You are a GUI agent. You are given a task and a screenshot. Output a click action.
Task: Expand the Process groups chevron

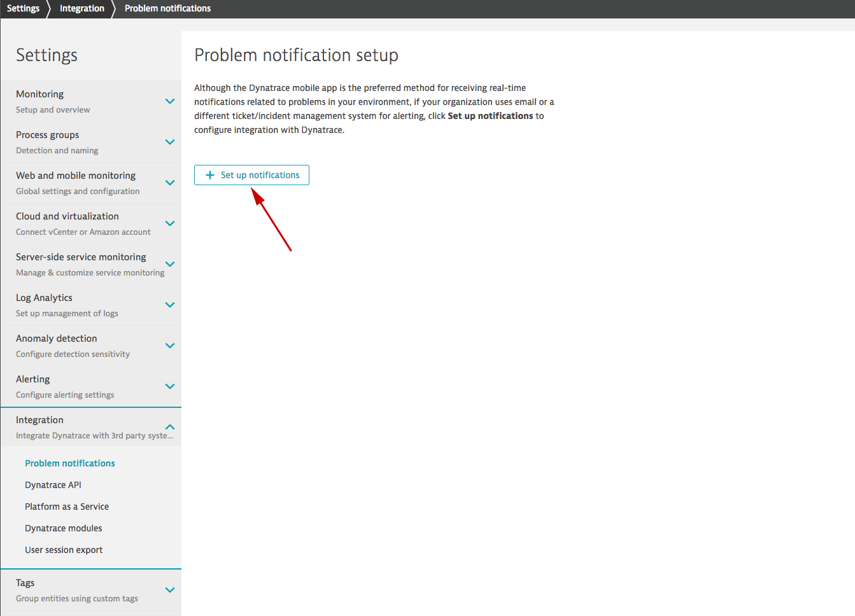coord(170,142)
